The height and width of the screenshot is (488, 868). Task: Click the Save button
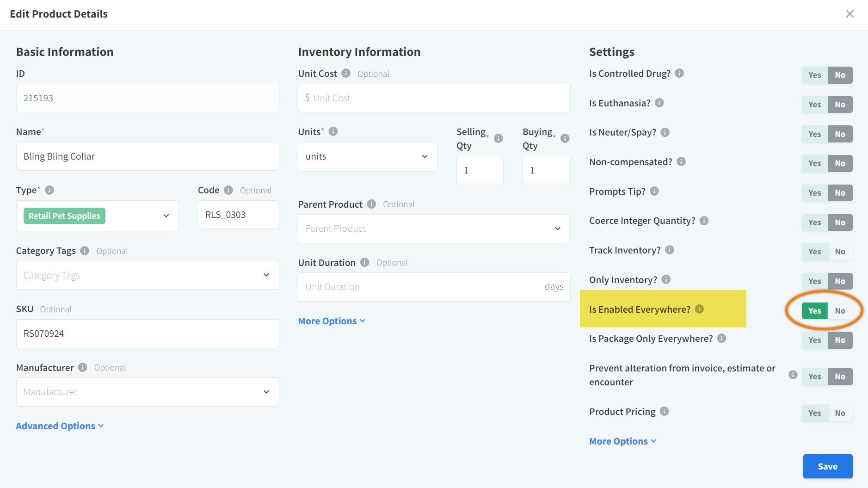[x=827, y=466]
